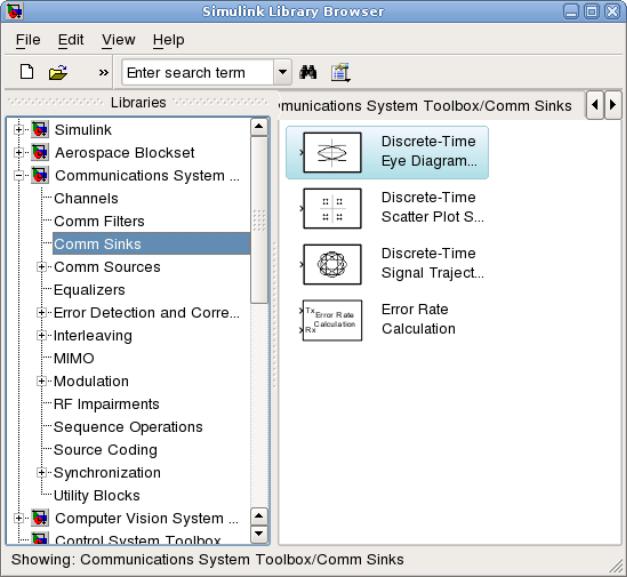Expand the Modulation node
Image resolution: width=627 pixels, height=577 pixels.
click(41, 381)
